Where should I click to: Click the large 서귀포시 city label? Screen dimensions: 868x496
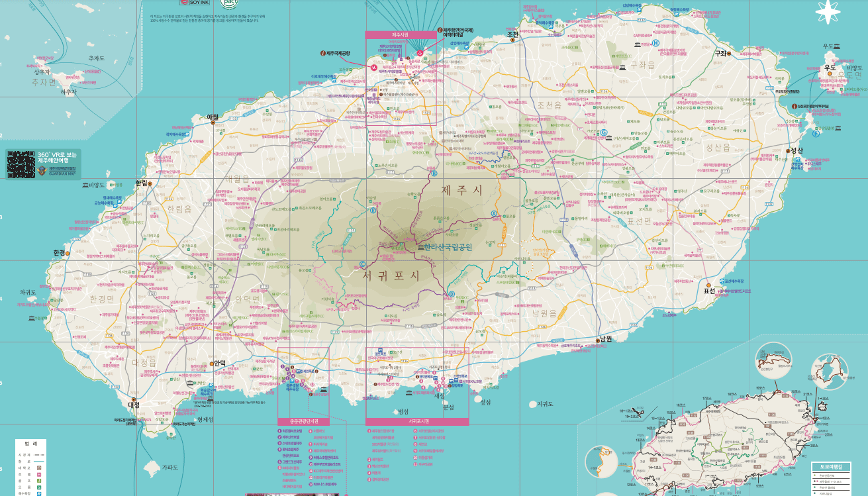[391, 275]
